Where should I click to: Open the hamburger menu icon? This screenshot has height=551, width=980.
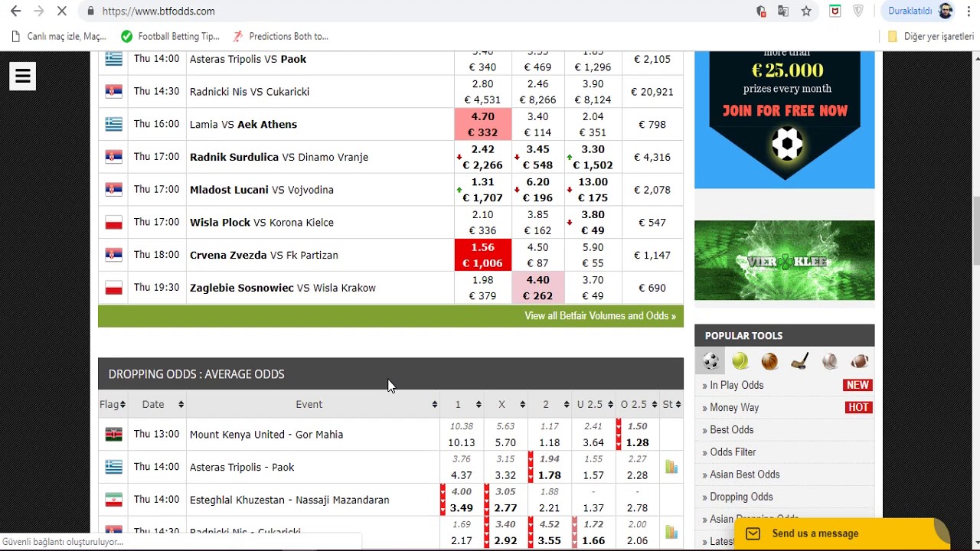[x=22, y=76]
